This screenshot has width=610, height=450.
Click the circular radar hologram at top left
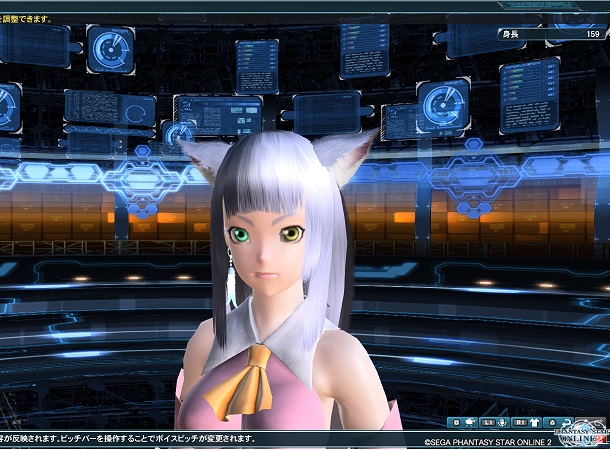coord(110,48)
